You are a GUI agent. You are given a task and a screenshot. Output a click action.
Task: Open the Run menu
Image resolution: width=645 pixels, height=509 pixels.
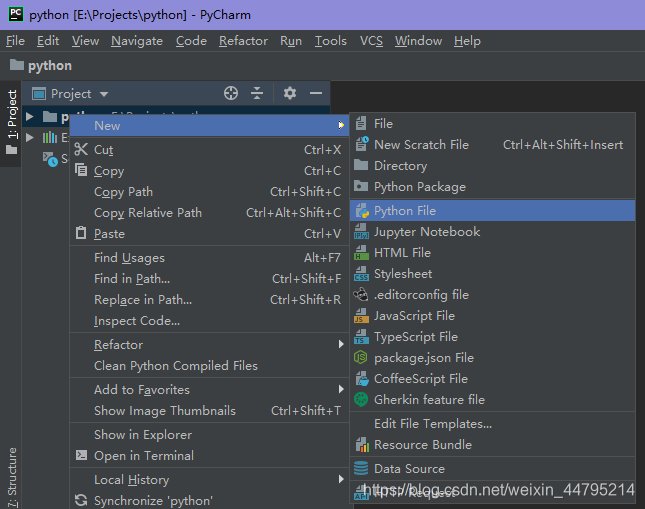[x=291, y=41]
